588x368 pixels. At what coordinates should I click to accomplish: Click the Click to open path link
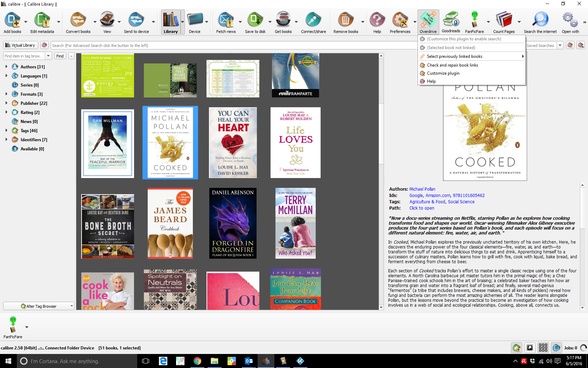click(422, 208)
